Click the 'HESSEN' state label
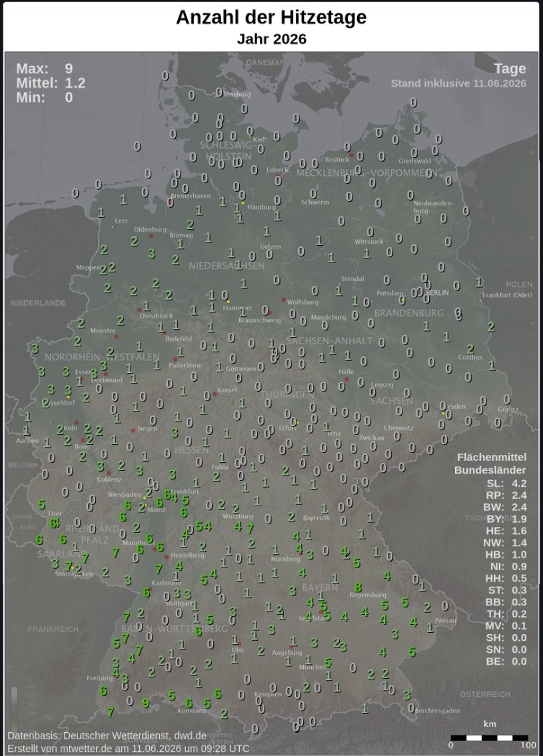The image size is (543, 756). [x=191, y=450]
